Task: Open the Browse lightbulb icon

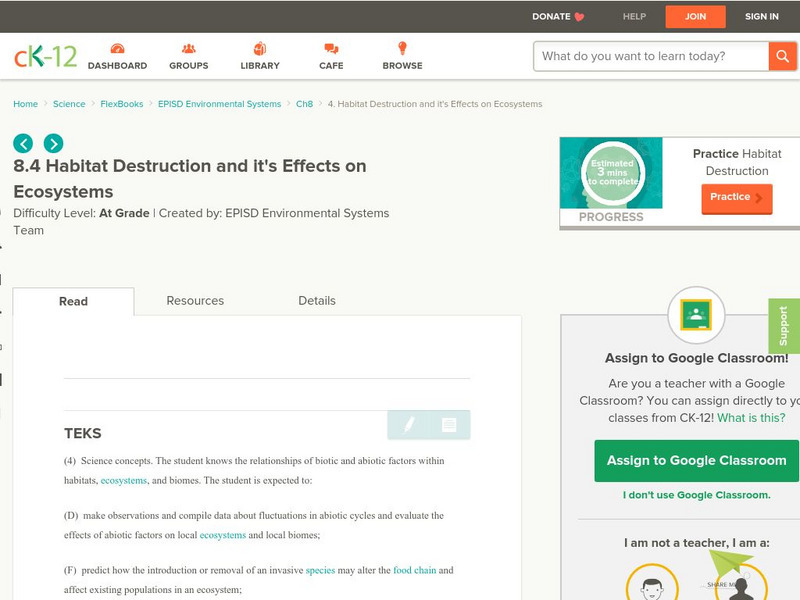Action: click(402, 49)
